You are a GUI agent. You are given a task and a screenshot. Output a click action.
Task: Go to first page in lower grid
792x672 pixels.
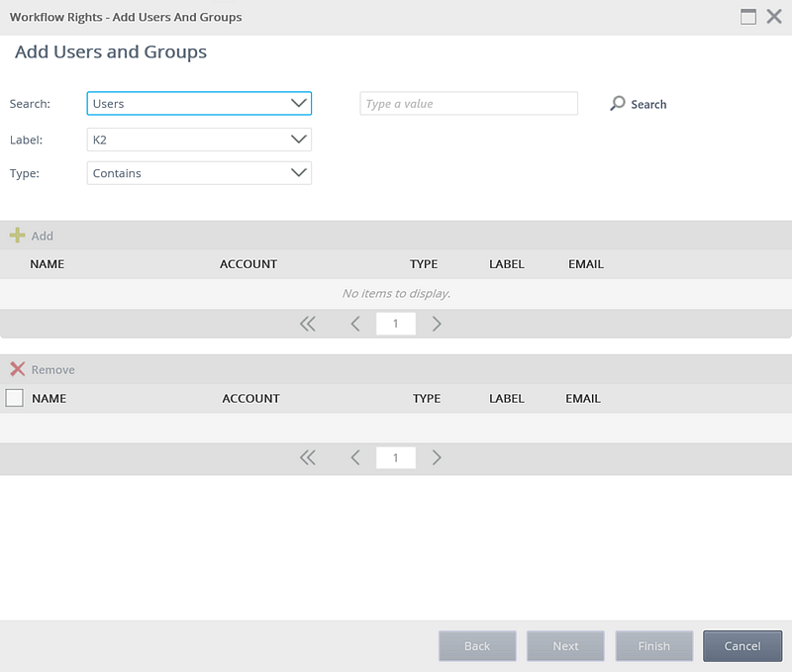coord(308,457)
